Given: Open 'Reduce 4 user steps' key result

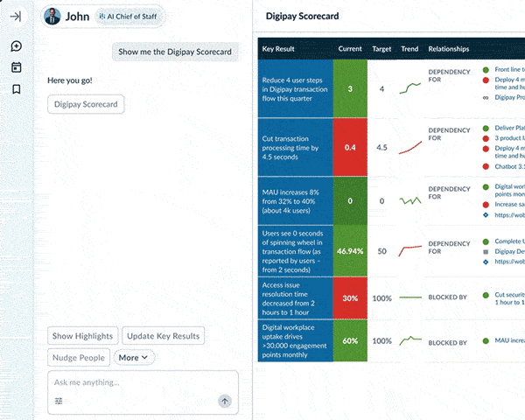Looking at the screenshot, I should pyautogui.click(x=295, y=89).
